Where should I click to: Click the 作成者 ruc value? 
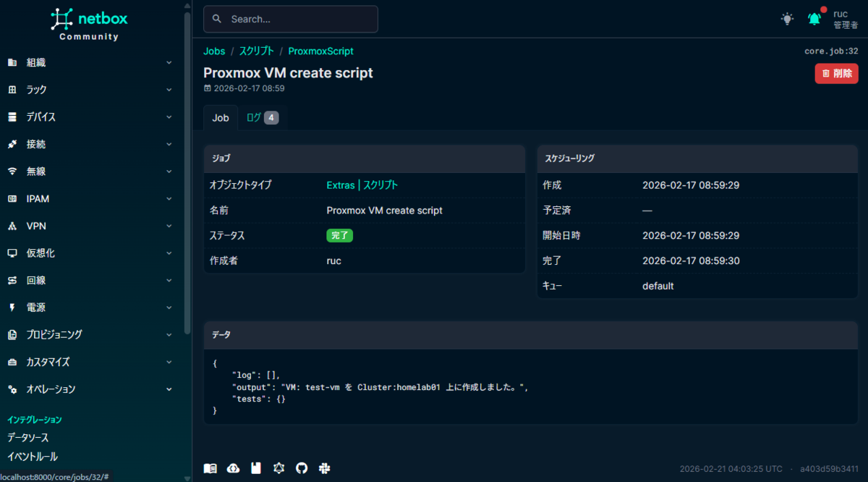[x=334, y=261]
